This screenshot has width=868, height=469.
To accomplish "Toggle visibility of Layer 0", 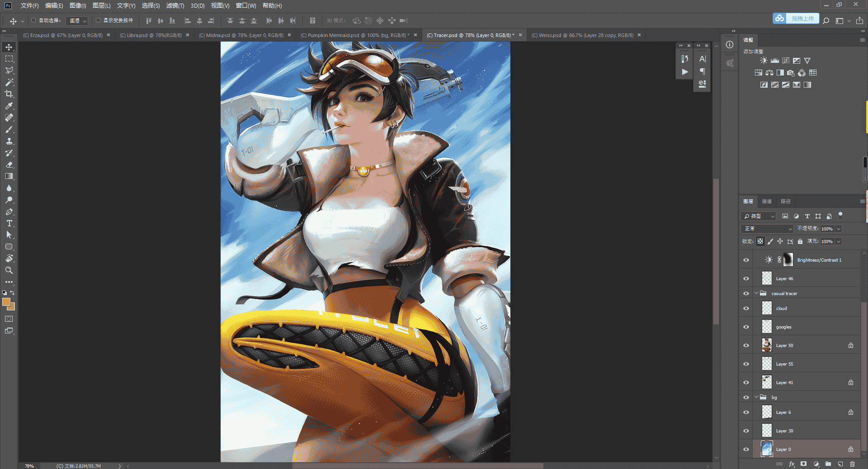I will coord(746,449).
